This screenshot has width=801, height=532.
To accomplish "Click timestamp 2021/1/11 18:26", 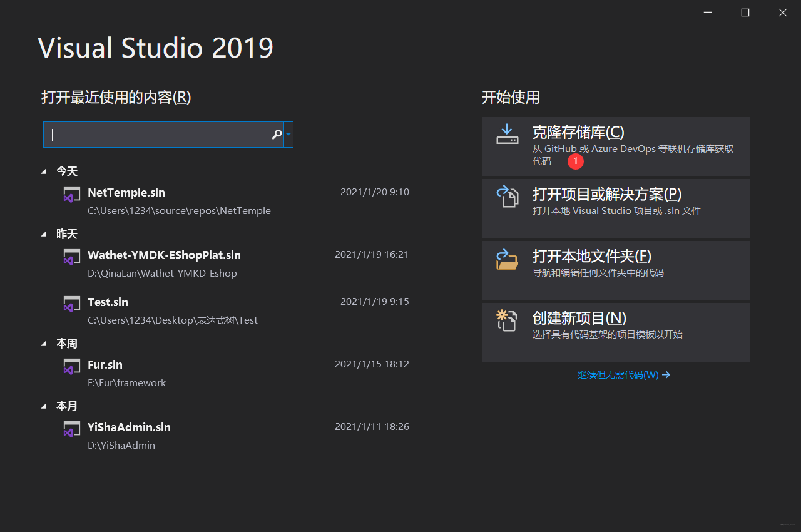I will (372, 427).
